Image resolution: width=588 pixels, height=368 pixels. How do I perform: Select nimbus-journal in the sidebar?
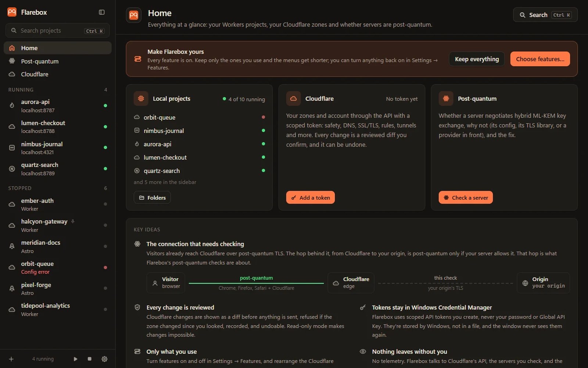(58, 148)
